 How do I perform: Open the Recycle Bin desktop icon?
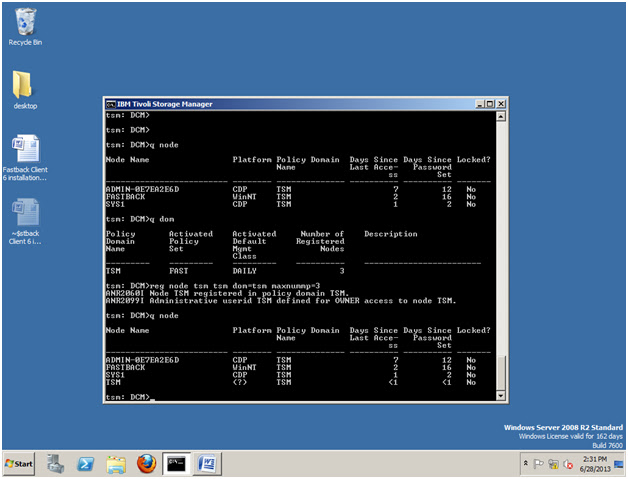pyautogui.click(x=25, y=26)
